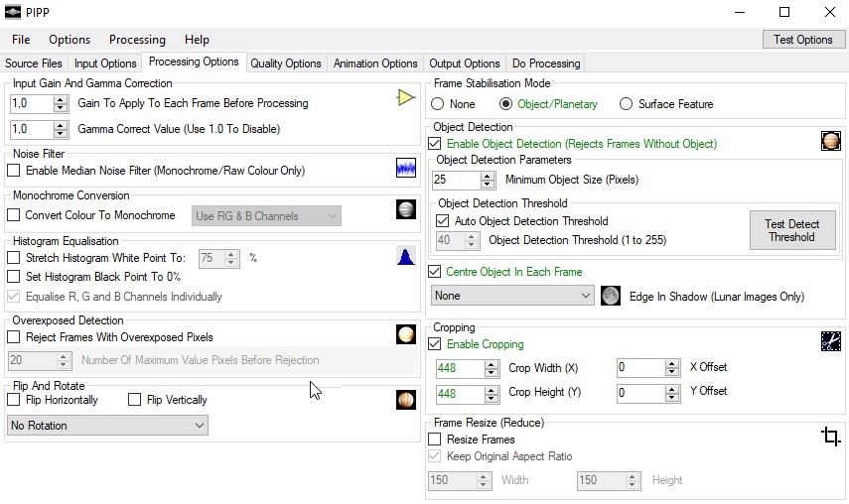Click the Flip And Rotate Jupiter icon
This screenshot has height=504, width=849.
(x=406, y=400)
